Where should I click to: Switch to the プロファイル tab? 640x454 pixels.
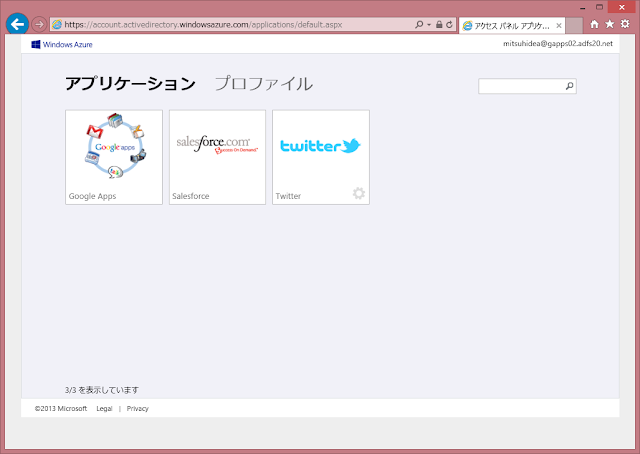click(264, 84)
